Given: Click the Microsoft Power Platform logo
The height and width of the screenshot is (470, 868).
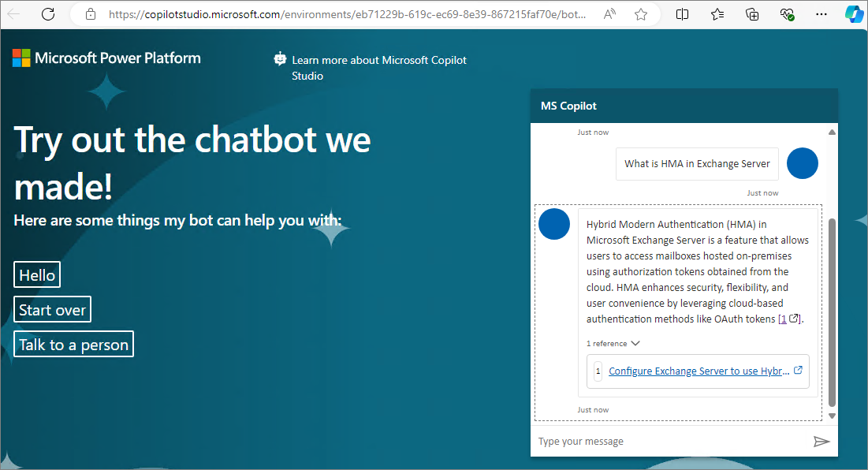Looking at the screenshot, I should coord(106,58).
